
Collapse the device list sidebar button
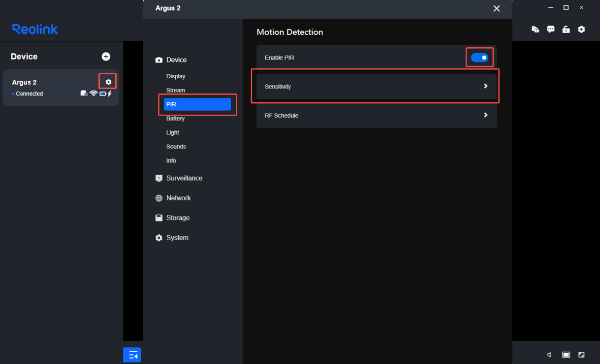[x=132, y=355]
